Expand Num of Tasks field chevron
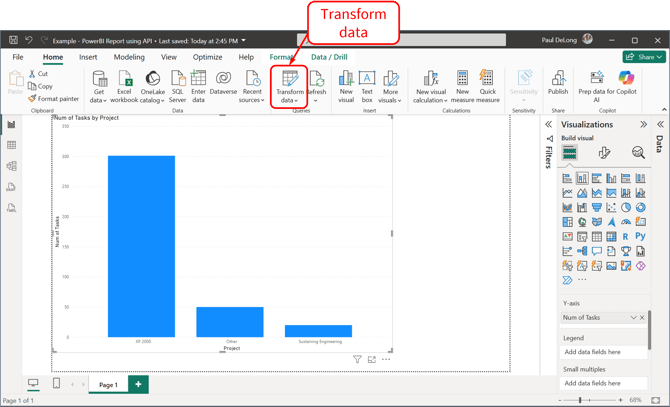670x407 pixels. (x=634, y=317)
